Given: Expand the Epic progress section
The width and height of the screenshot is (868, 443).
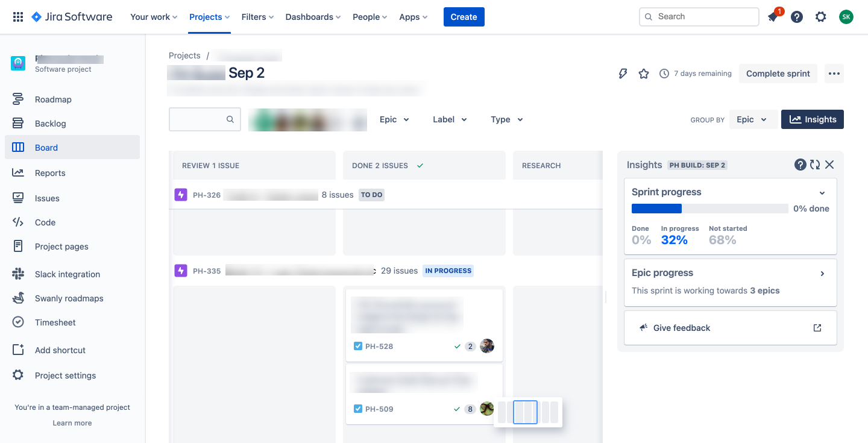Looking at the screenshot, I should coord(822,274).
